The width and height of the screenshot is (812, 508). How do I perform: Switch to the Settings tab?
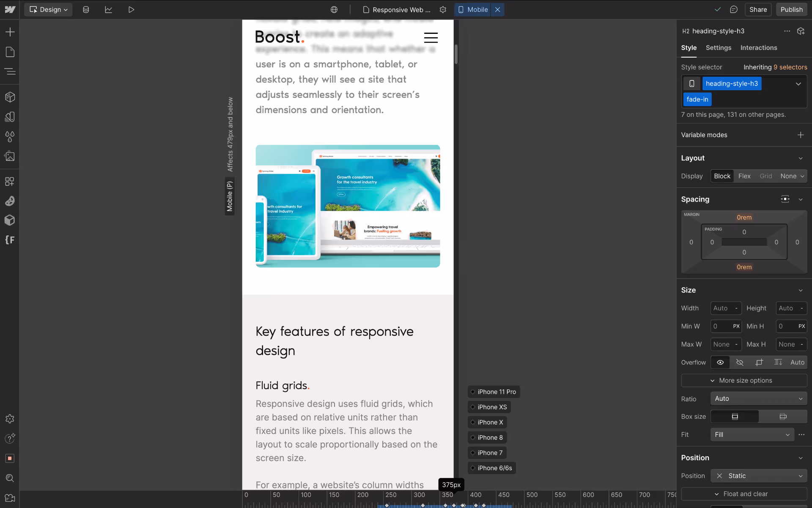718,48
